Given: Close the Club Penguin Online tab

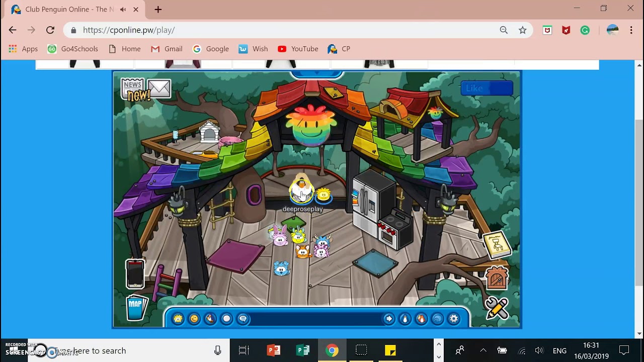Looking at the screenshot, I should point(136,10).
